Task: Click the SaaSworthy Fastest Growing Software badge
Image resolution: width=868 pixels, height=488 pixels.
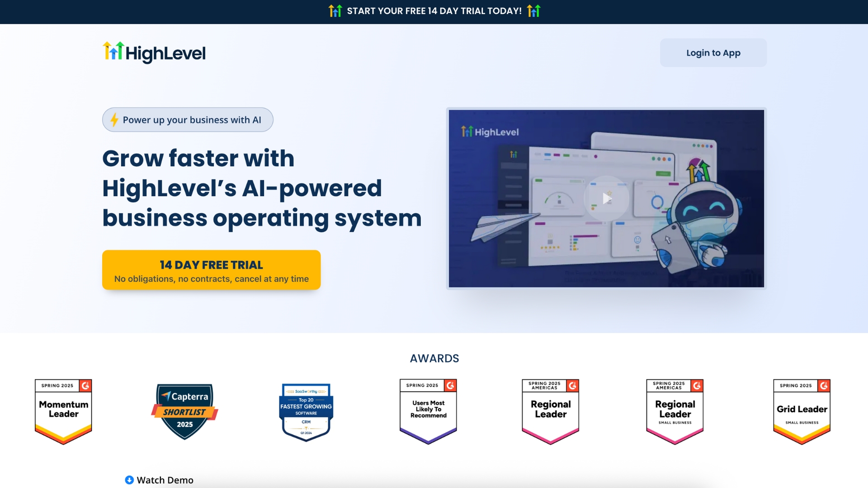Action: tap(306, 412)
